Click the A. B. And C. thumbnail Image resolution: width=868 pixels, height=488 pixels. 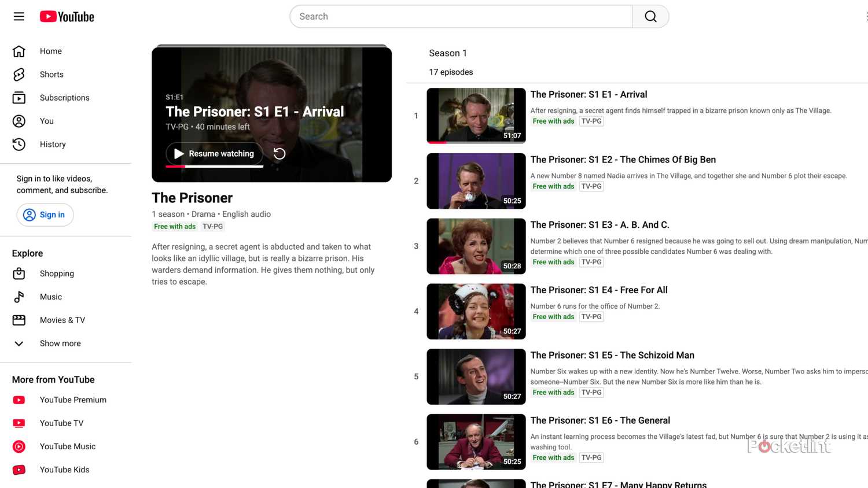(x=476, y=246)
